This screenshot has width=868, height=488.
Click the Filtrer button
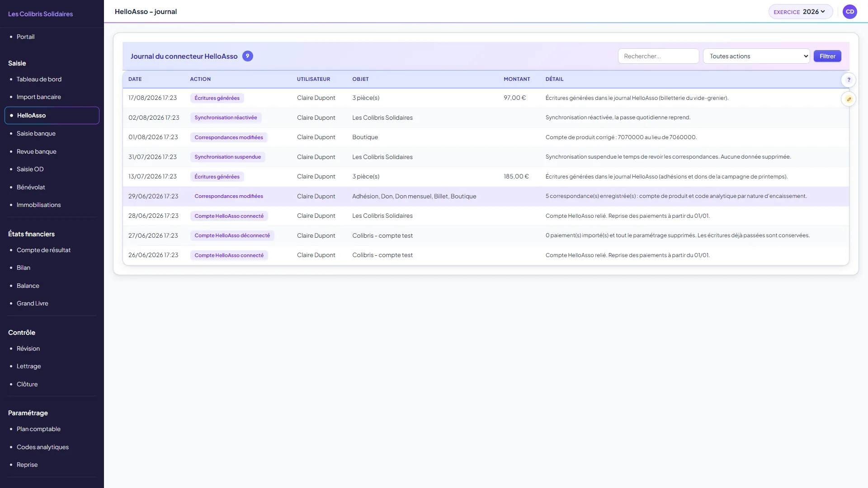[827, 56]
